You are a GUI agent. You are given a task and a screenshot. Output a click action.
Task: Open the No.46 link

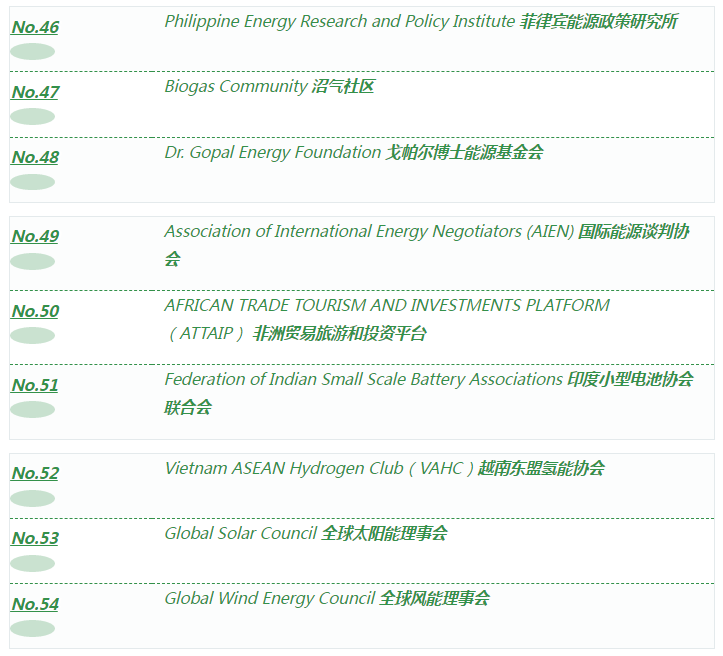pos(35,27)
